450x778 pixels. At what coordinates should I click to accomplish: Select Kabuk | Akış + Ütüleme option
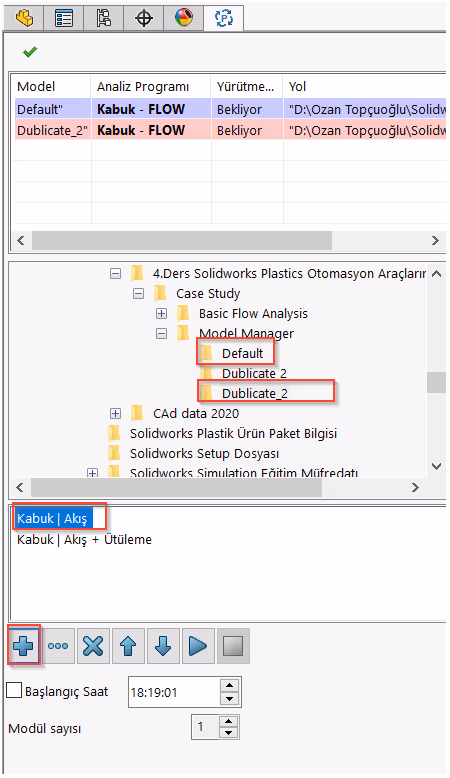pos(84,539)
